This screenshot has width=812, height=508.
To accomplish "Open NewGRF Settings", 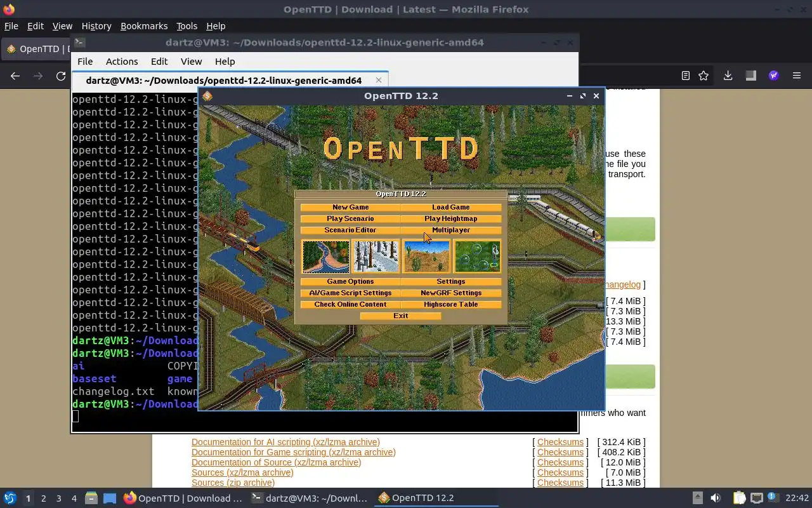I will click(451, 293).
